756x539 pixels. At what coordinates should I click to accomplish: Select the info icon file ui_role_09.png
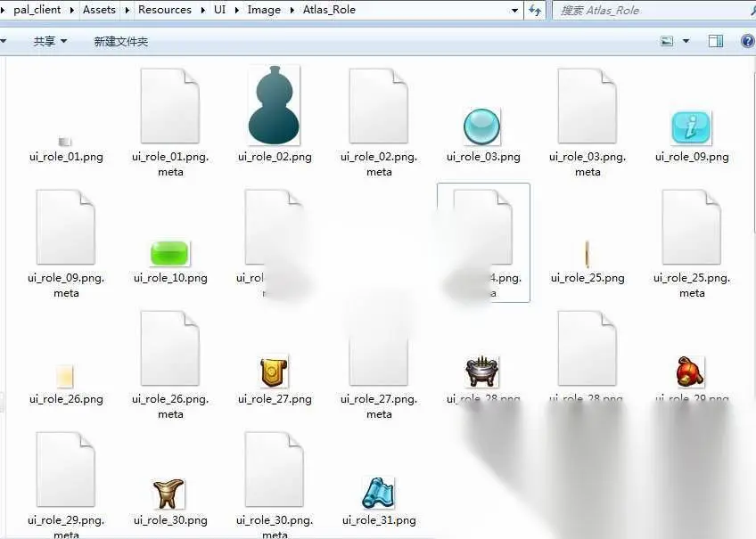(x=691, y=127)
